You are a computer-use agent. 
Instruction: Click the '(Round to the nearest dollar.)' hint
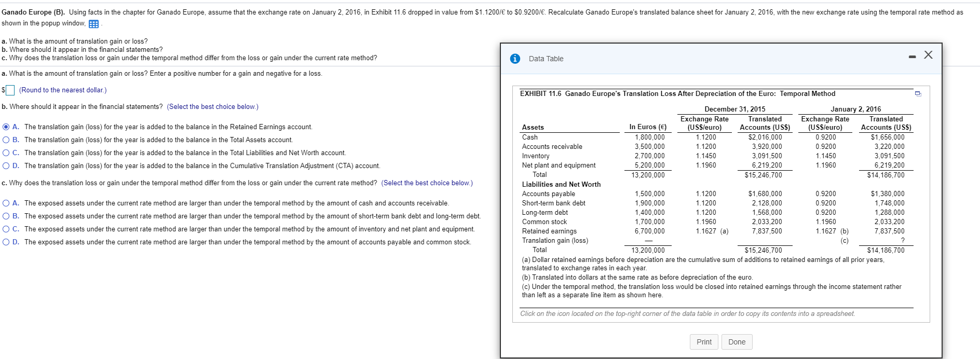coord(63,90)
